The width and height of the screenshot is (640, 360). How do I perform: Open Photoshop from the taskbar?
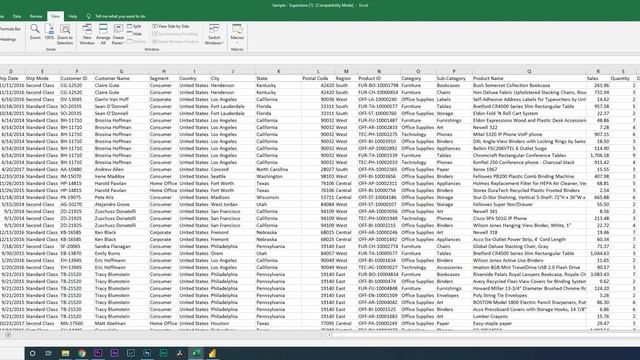coord(147,353)
